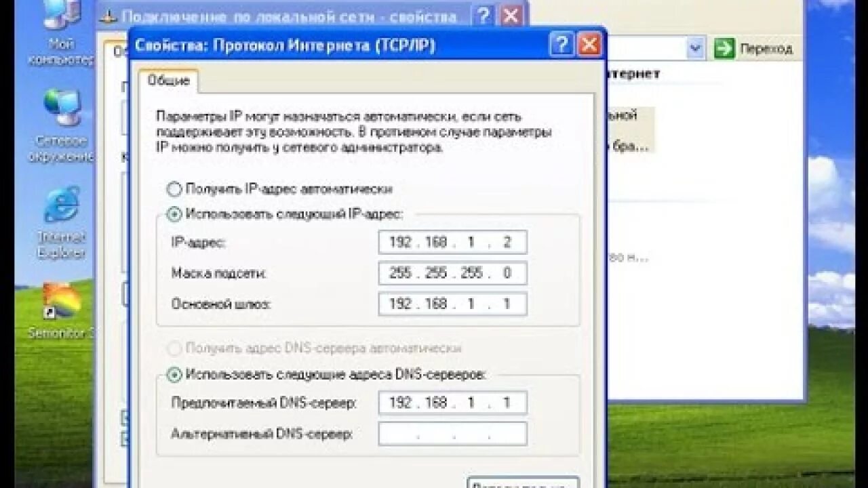This screenshot has height=488, width=868.
Task: Close the Свойства: Протокол Интернета (TCP/IP) dialog
Action: coord(589,45)
